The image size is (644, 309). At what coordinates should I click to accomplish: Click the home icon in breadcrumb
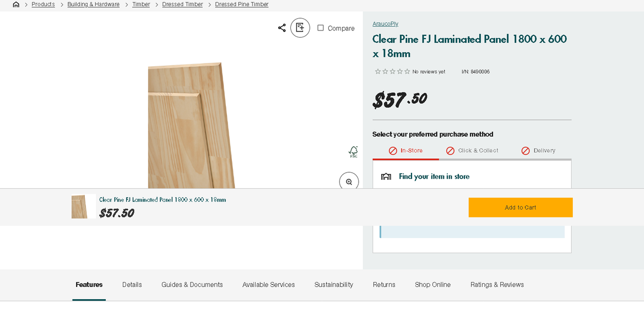coord(16,4)
